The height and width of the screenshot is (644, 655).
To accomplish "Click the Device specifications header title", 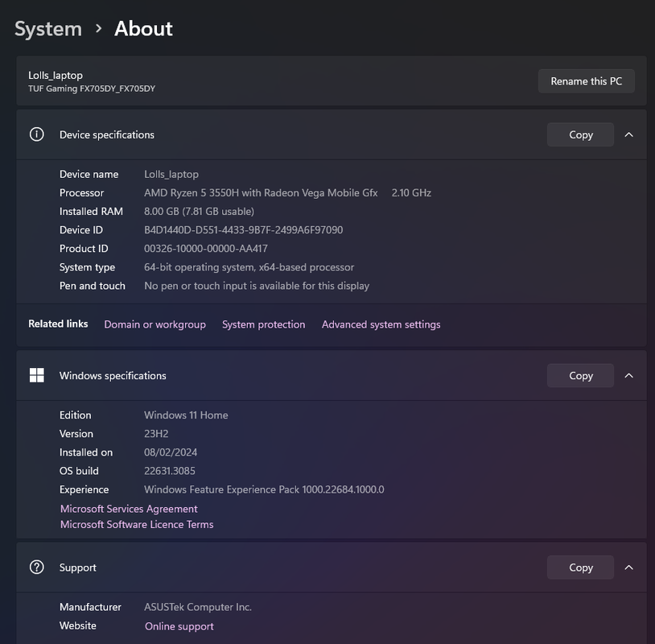I will 107,134.
